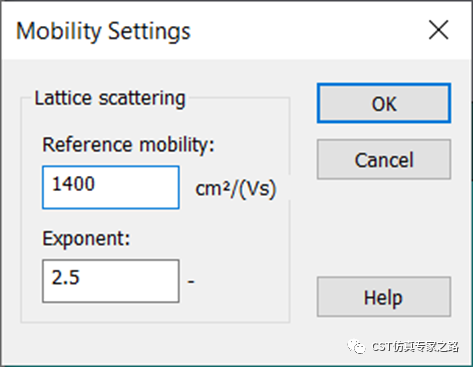
Task: Close the Mobility Settings dialog with X
Action: pos(438,30)
